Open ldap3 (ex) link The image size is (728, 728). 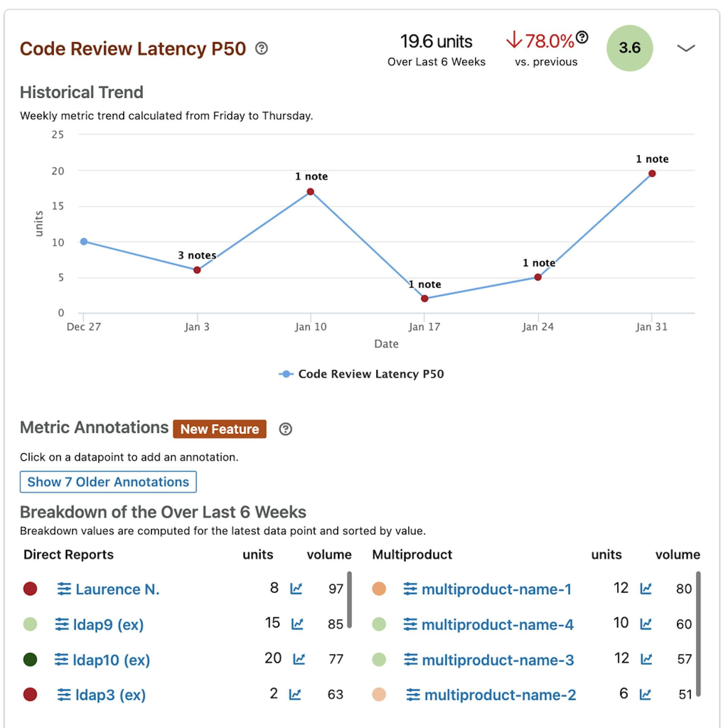(x=110, y=695)
